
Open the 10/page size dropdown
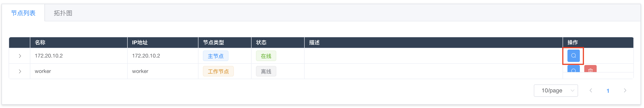tap(556, 91)
